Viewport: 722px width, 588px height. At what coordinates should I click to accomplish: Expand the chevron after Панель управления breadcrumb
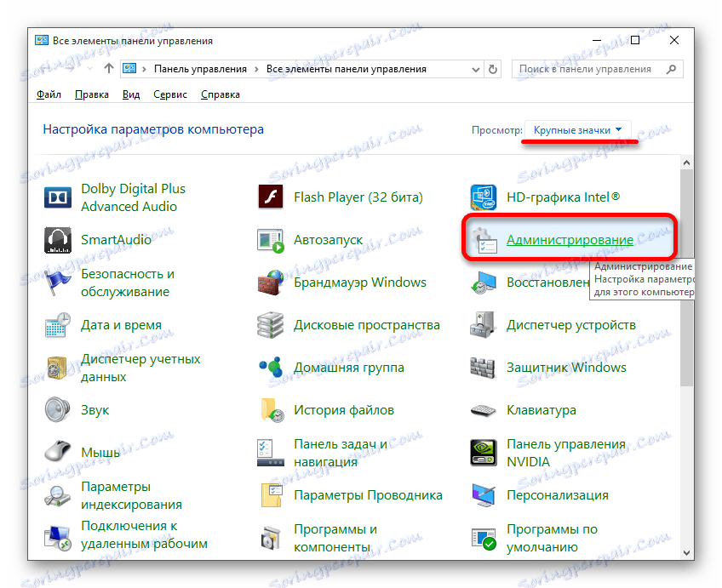[256, 69]
